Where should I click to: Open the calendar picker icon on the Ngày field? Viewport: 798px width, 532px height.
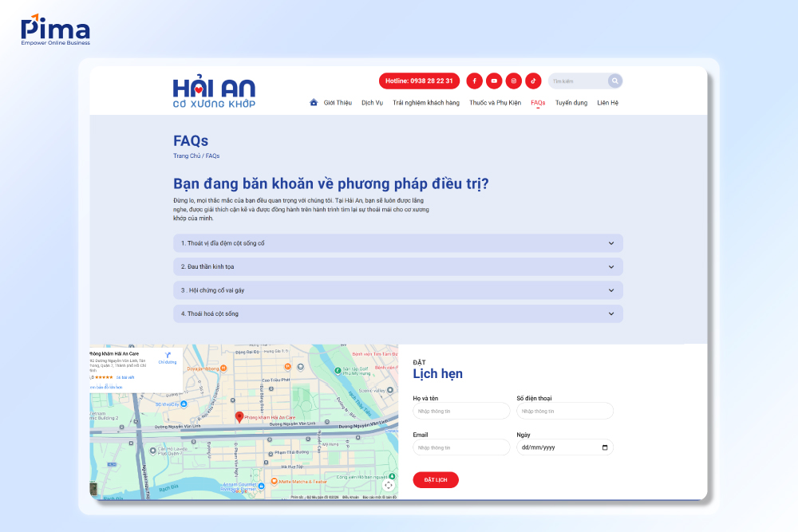coord(606,447)
